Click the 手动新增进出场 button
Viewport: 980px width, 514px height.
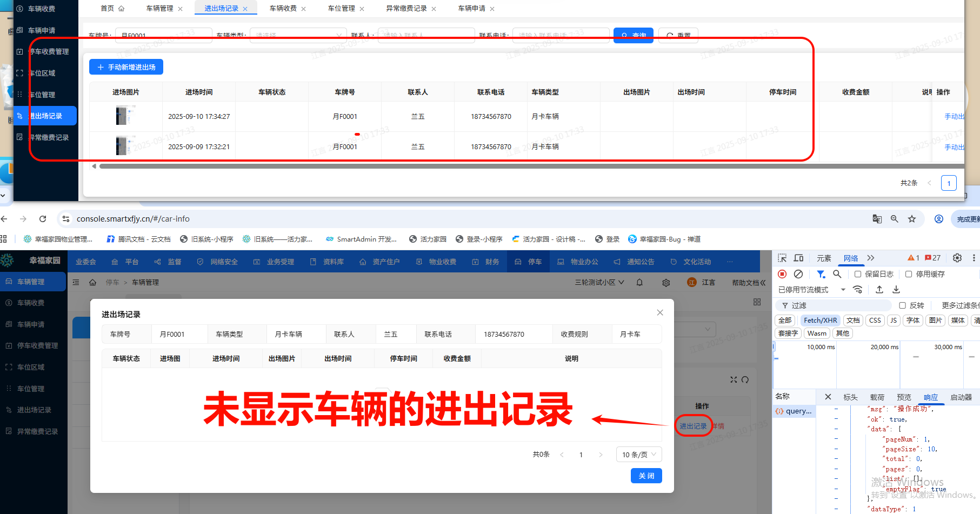pos(126,66)
